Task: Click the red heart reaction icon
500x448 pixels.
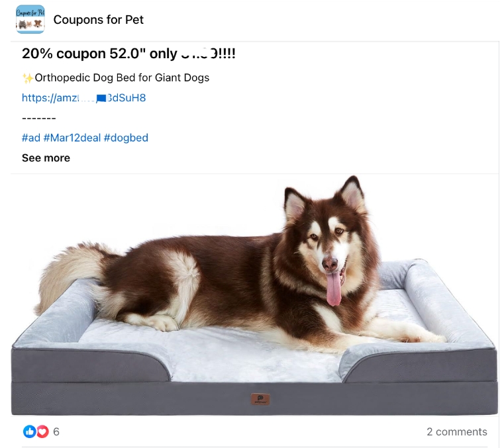Action: 42,431
